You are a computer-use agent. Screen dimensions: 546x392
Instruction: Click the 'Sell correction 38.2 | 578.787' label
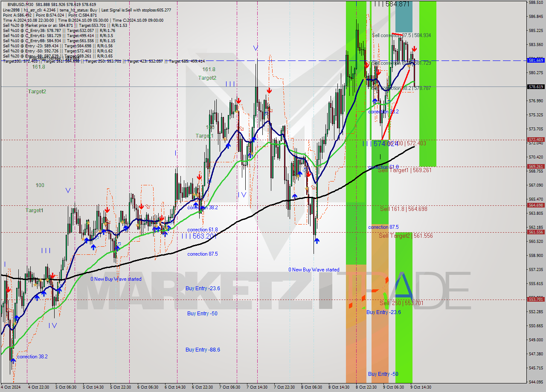[x=401, y=88]
